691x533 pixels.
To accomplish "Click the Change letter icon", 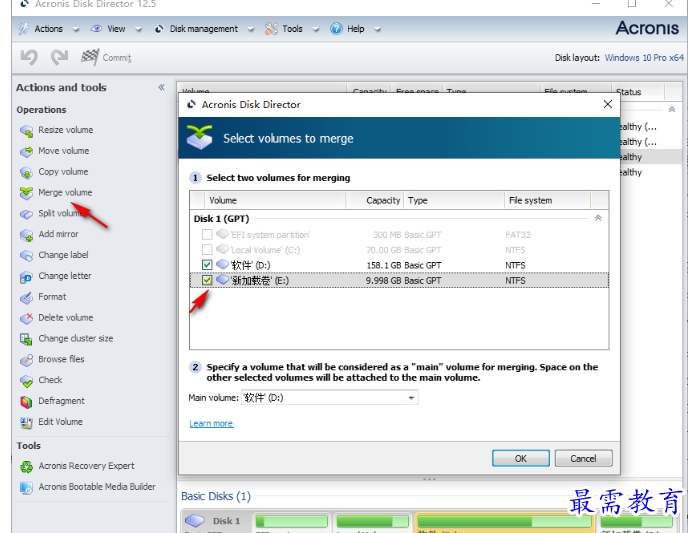I will [26, 277].
